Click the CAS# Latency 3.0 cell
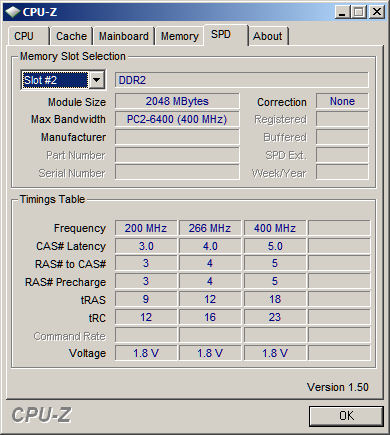This screenshot has width=390, height=435. click(x=146, y=246)
